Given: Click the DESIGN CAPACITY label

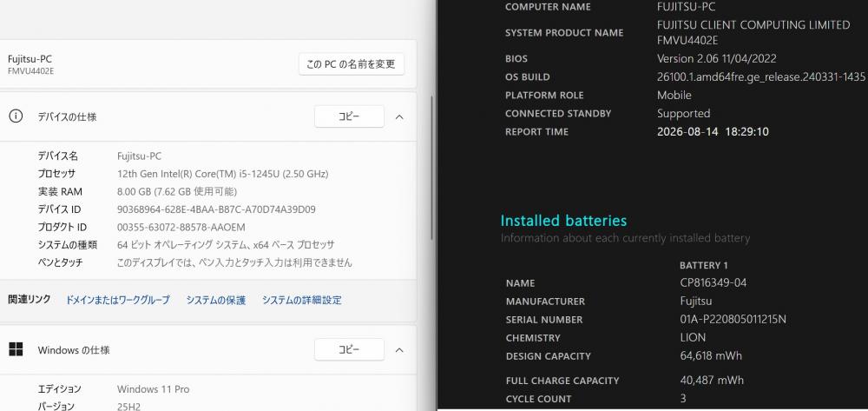Looking at the screenshot, I should point(548,356).
